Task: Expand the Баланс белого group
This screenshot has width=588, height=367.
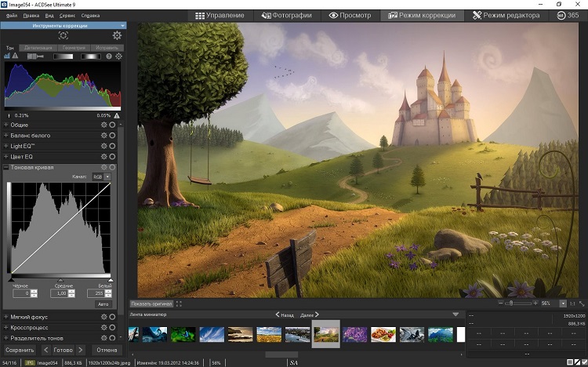Action: point(6,136)
